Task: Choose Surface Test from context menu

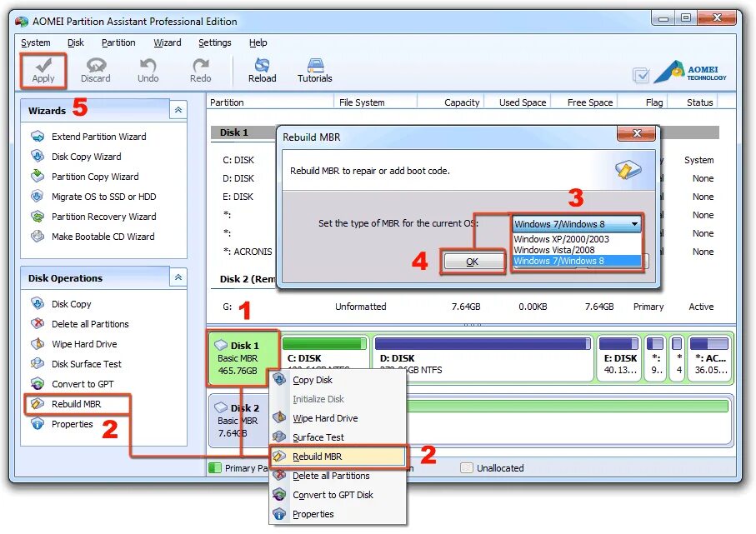Action: 338,437
